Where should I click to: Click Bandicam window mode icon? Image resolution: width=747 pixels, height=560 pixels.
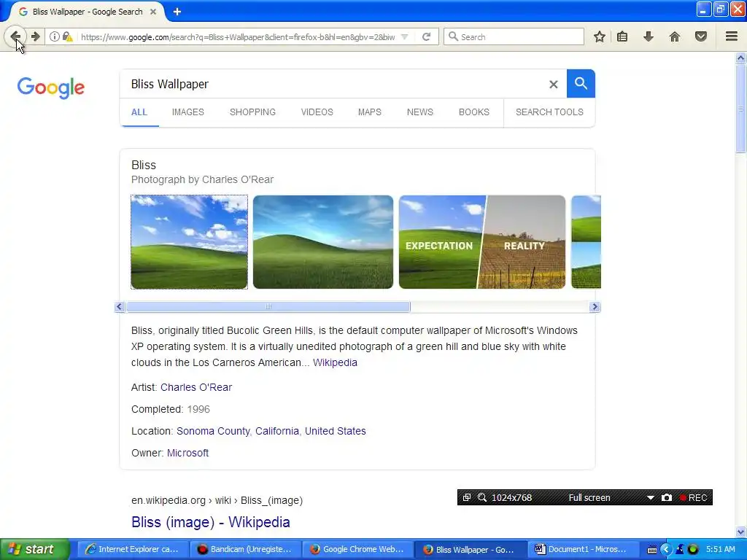pos(467,497)
